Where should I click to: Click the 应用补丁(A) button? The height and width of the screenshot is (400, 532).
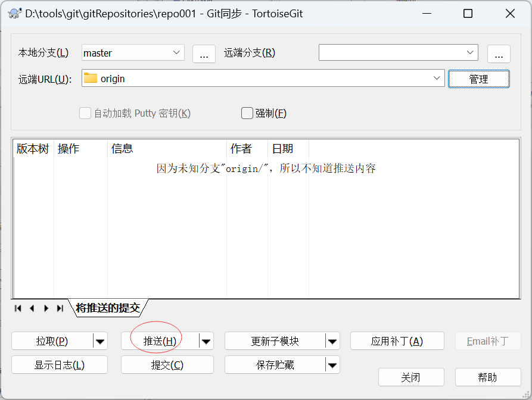click(397, 341)
